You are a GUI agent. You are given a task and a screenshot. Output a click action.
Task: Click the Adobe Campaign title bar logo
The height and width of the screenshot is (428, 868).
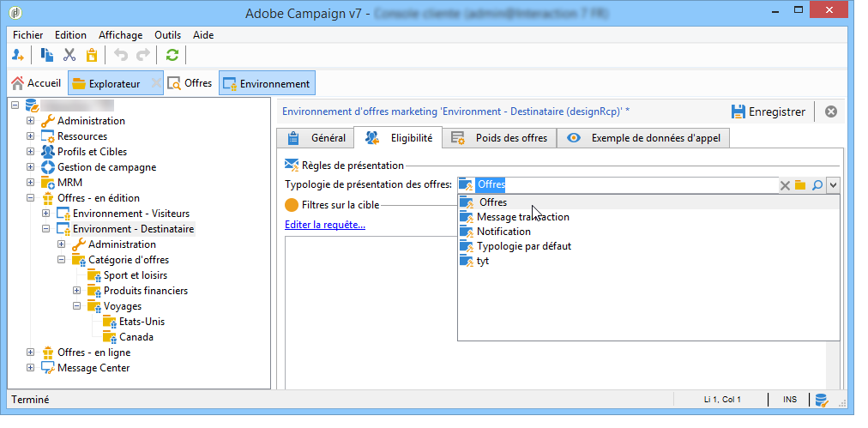(16, 12)
